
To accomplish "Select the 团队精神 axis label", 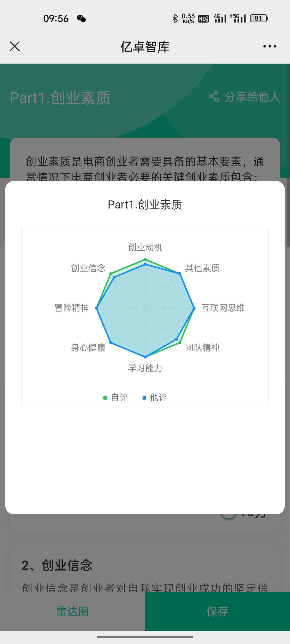I will tap(202, 347).
